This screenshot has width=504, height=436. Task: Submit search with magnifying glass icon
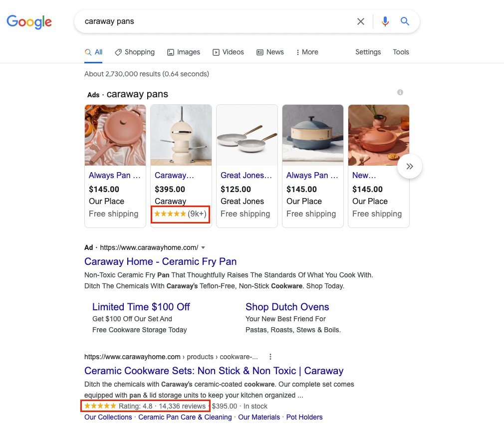(x=405, y=21)
